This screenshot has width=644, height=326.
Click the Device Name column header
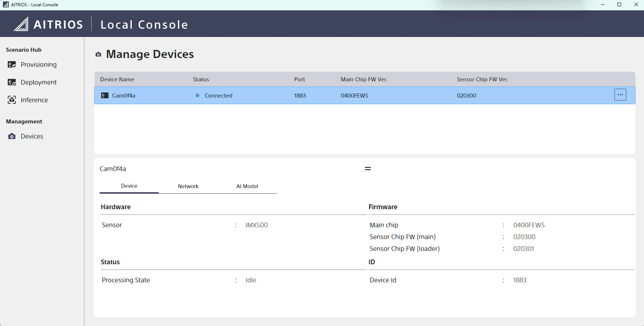pyautogui.click(x=117, y=79)
